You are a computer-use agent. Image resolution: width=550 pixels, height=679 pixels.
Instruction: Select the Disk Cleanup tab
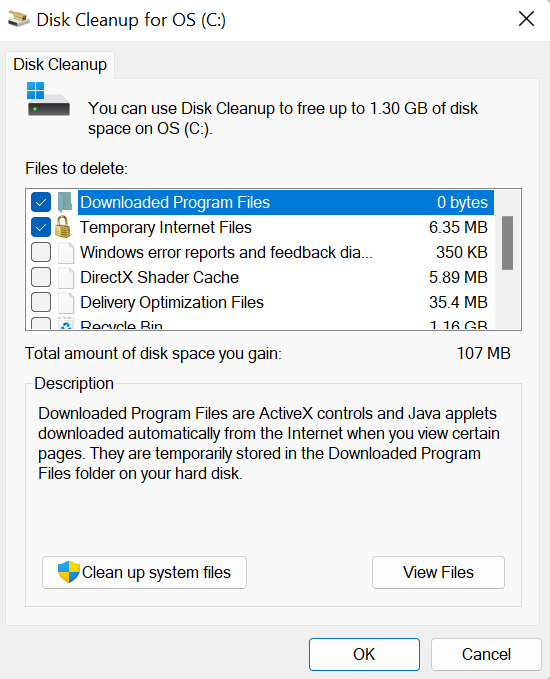60,65
